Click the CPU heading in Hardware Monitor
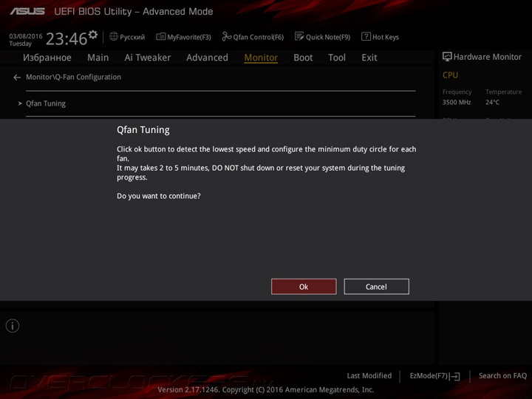532x399 pixels. [450, 75]
